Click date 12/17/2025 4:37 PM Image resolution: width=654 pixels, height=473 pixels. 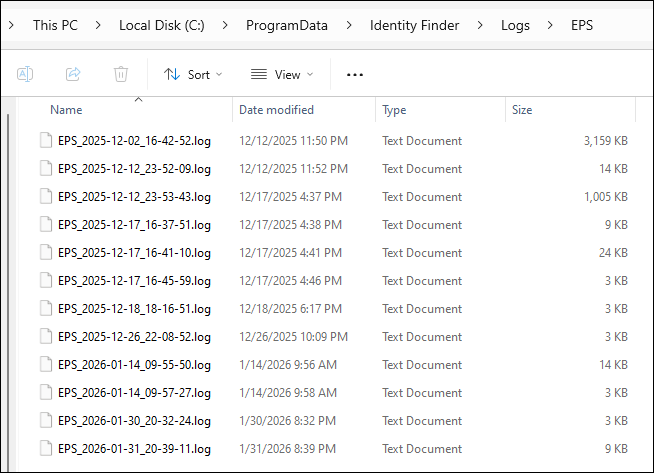pos(290,197)
